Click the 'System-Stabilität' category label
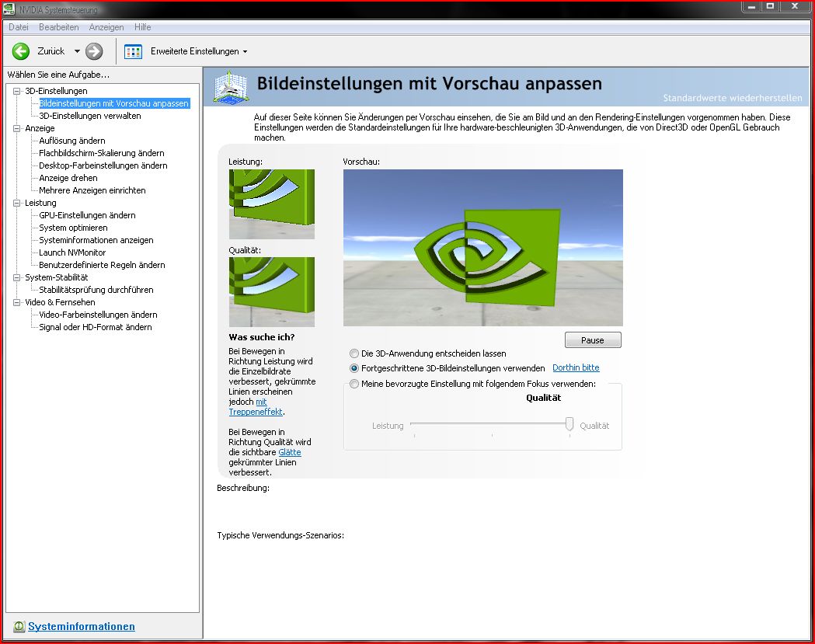 (57, 277)
